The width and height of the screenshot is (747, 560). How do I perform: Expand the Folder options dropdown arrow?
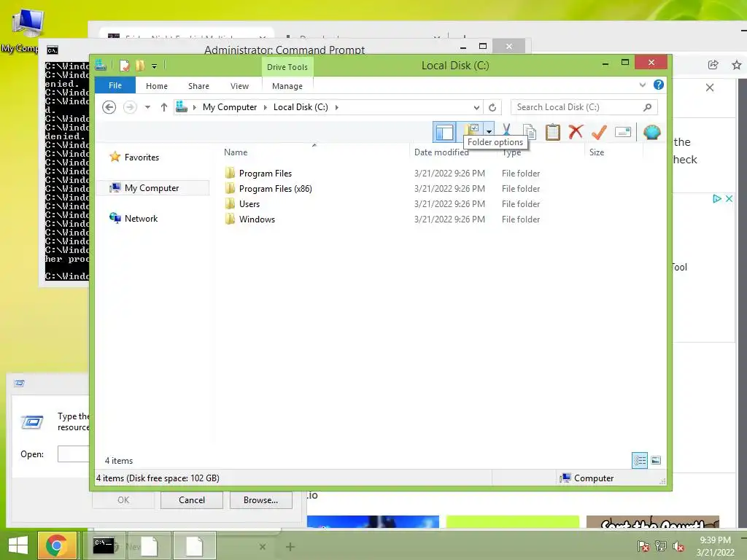tap(489, 131)
